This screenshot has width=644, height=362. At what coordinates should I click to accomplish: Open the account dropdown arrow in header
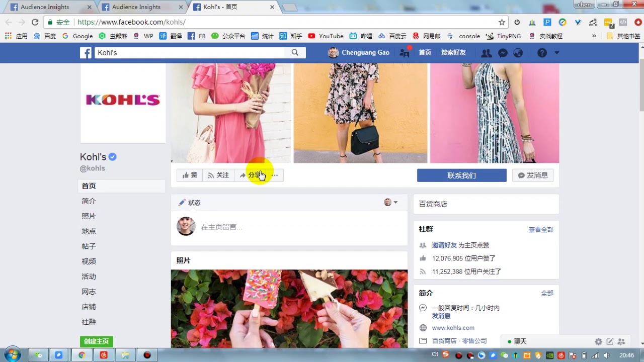click(556, 53)
